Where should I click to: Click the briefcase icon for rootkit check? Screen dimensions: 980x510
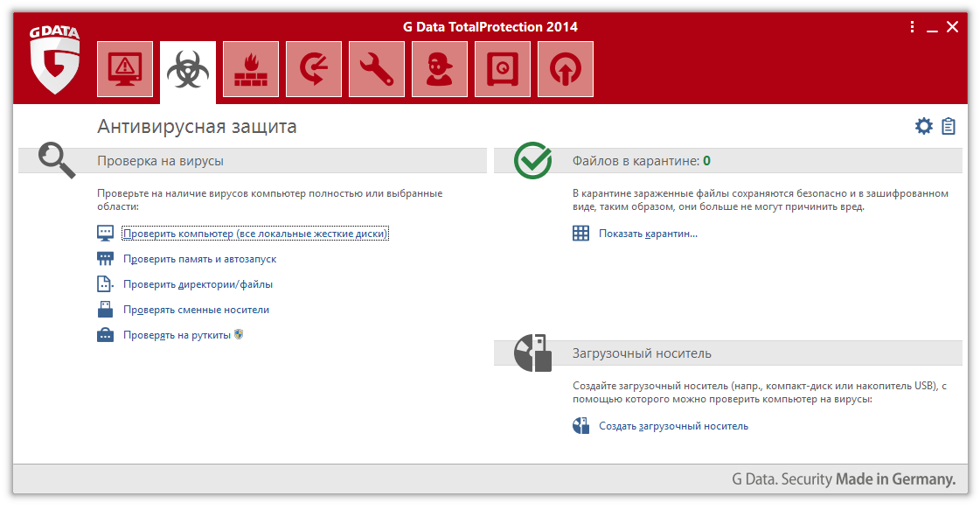point(105,335)
